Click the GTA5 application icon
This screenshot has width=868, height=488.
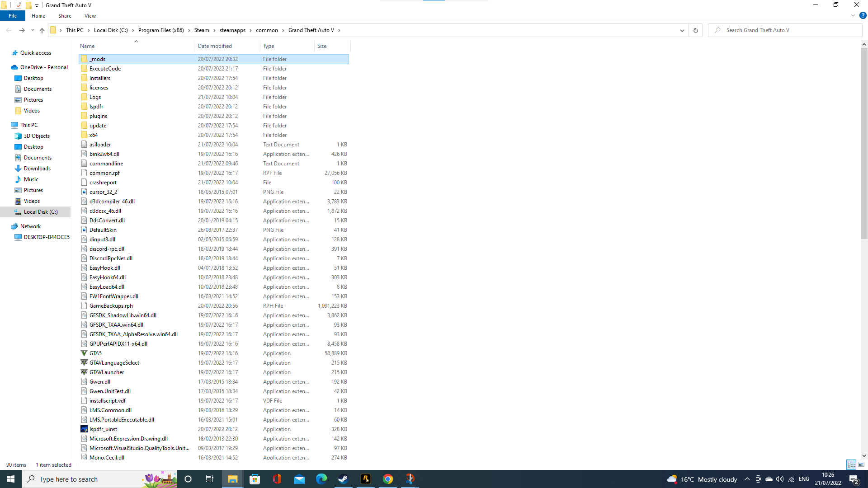click(84, 353)
